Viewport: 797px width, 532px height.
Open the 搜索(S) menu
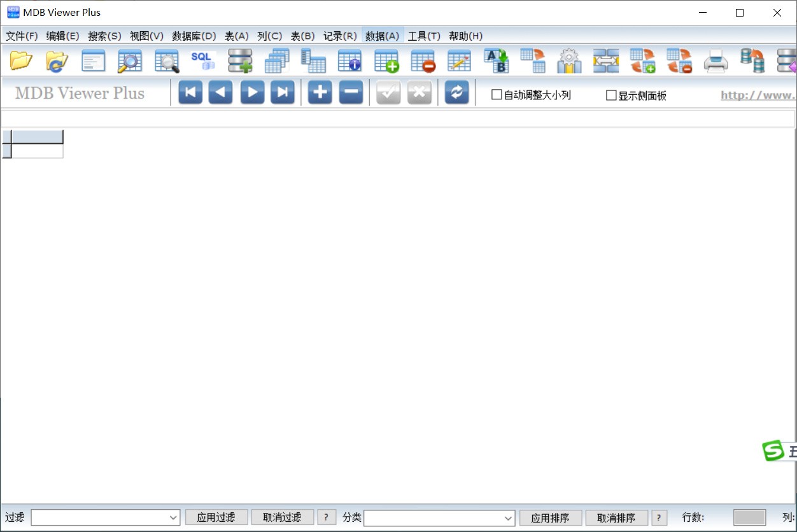coord(104,36)
